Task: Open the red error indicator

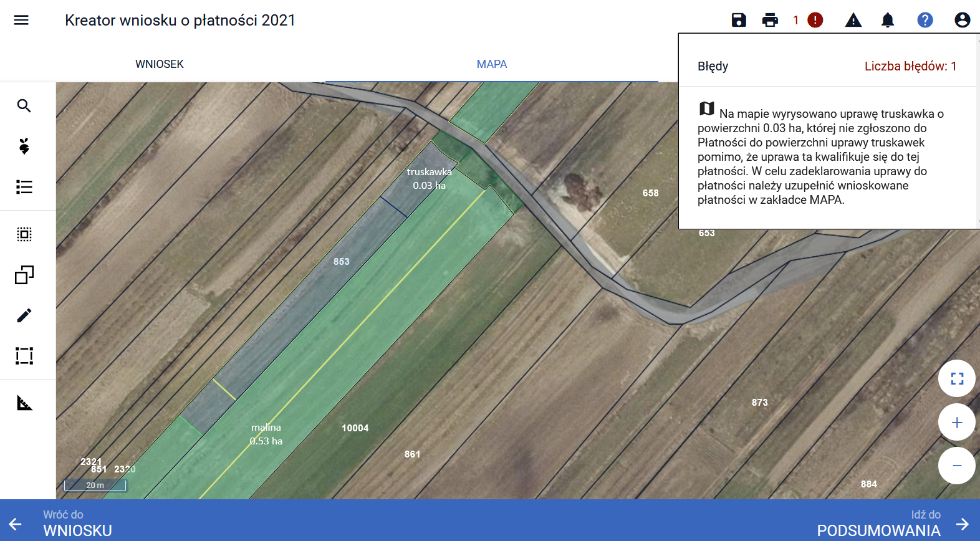Action: pyautogui.click(x=815, y=20)
